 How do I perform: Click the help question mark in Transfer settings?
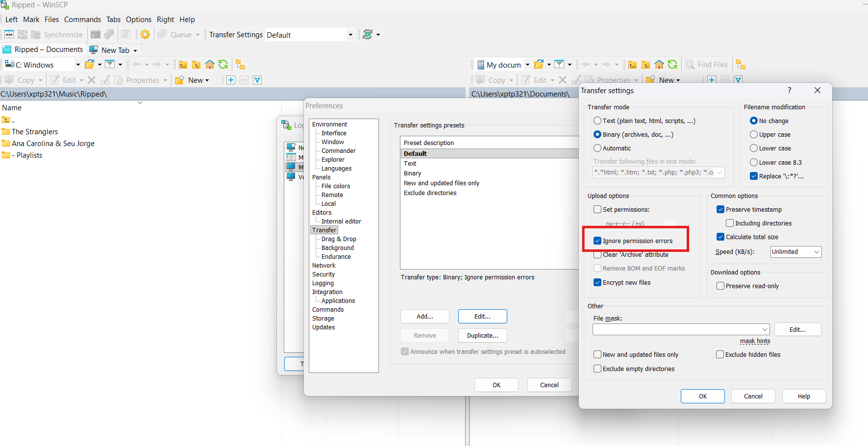point(789,90)
